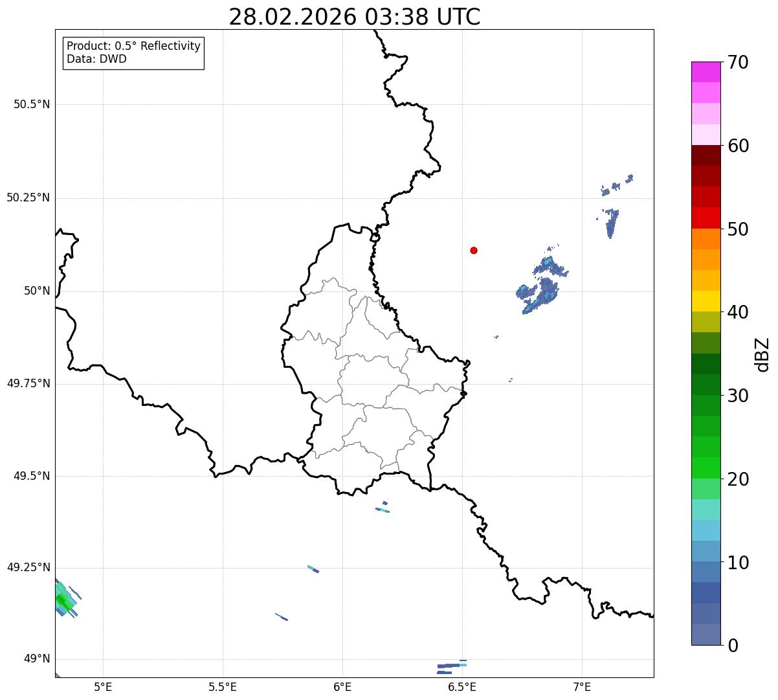
Task: Click the 49.75°N latitude label
Action: coord(28,383)
